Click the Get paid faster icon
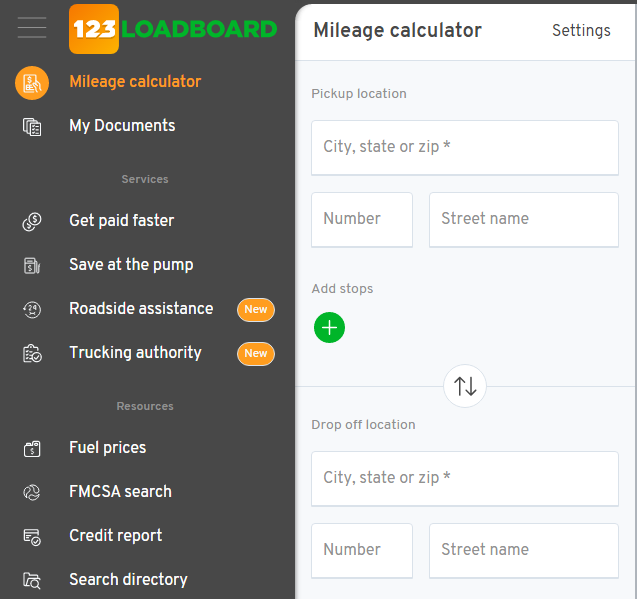The width and height of the screenshot is (637, 599). pyautogui.click(x=32, y=221)
